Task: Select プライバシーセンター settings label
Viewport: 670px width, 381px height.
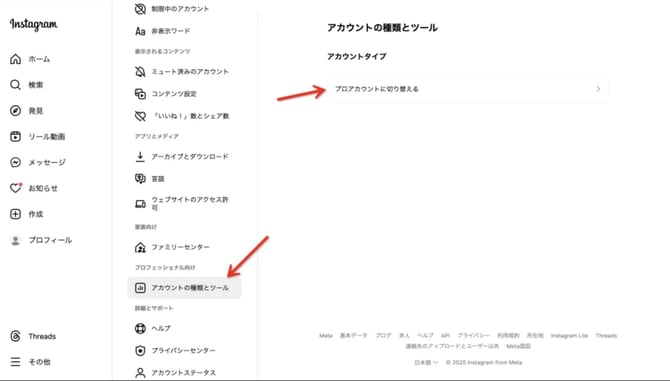Action: [184, 351]
